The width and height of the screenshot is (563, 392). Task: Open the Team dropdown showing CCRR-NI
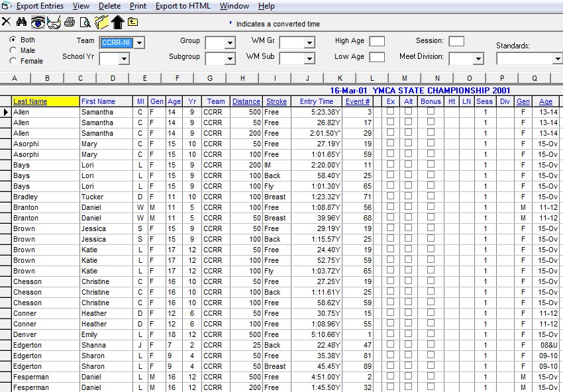click(x=139, y=43)
